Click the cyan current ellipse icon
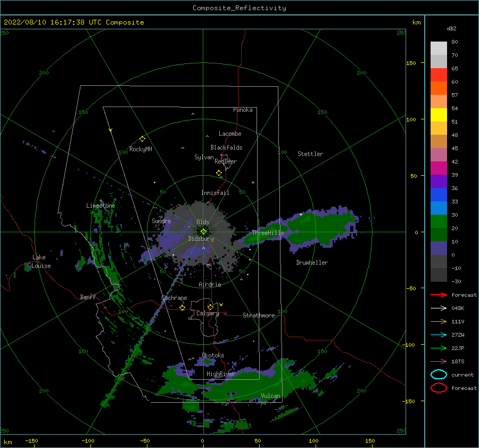The height and width of the screenshot is (448, 479). (439, 374)
